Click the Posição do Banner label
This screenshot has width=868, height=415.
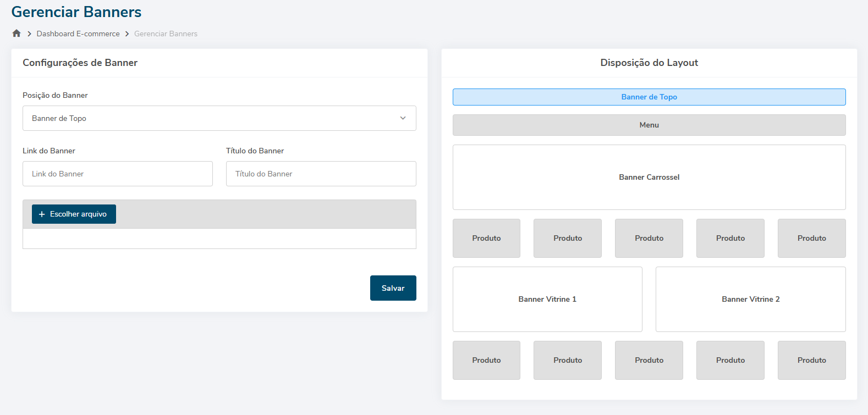55,95
